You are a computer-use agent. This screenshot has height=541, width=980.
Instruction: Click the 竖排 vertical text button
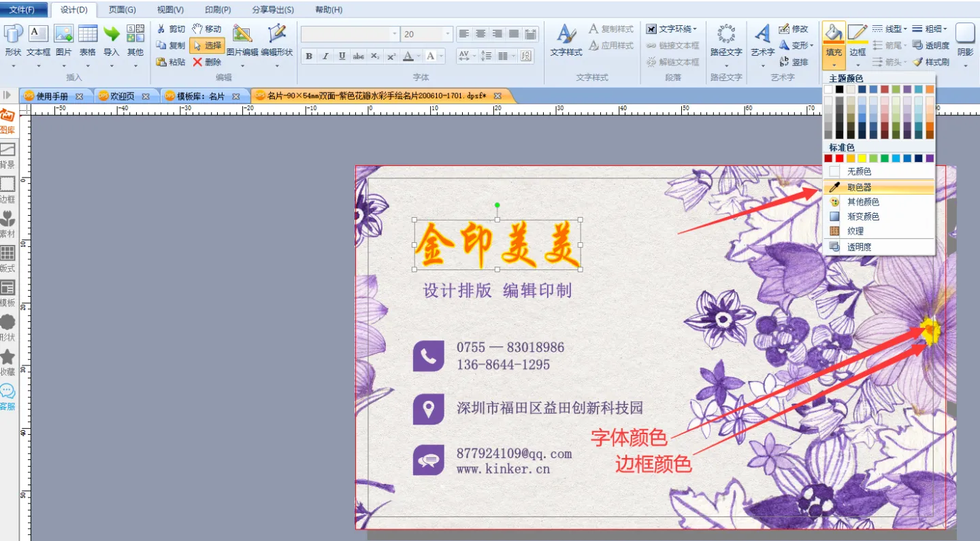click(794, 62)
